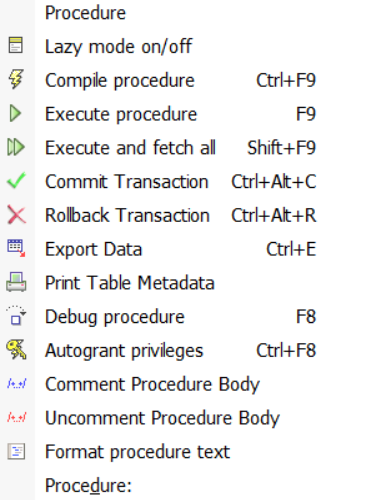The image size is (386, 500).
Task: Click the double-arrow fetch all icon
Action: 16,147
